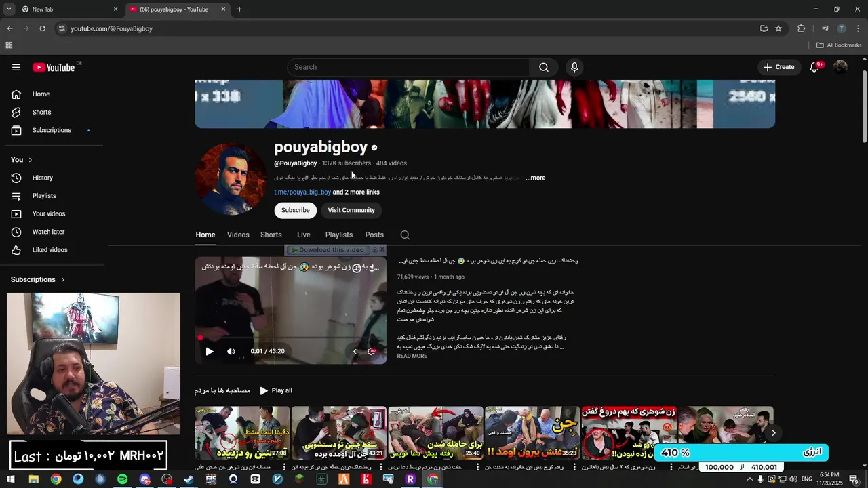Expand video description via READ MORE

tap(412, 357)
